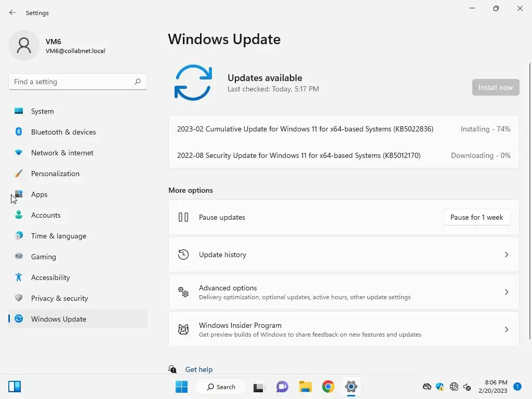Viewport: 532px width, 399px height.
Task: Click the Personalization paintbrush icon
Action: 19,174
